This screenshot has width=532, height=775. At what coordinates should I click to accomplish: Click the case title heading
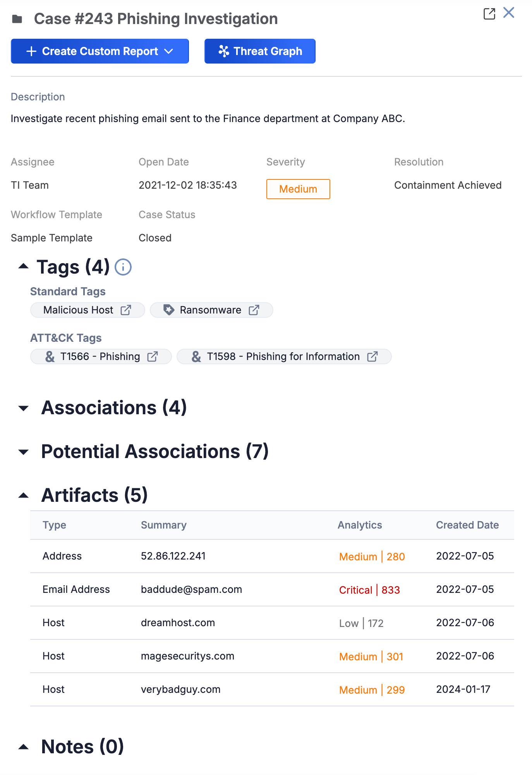[x=156, y=19]
